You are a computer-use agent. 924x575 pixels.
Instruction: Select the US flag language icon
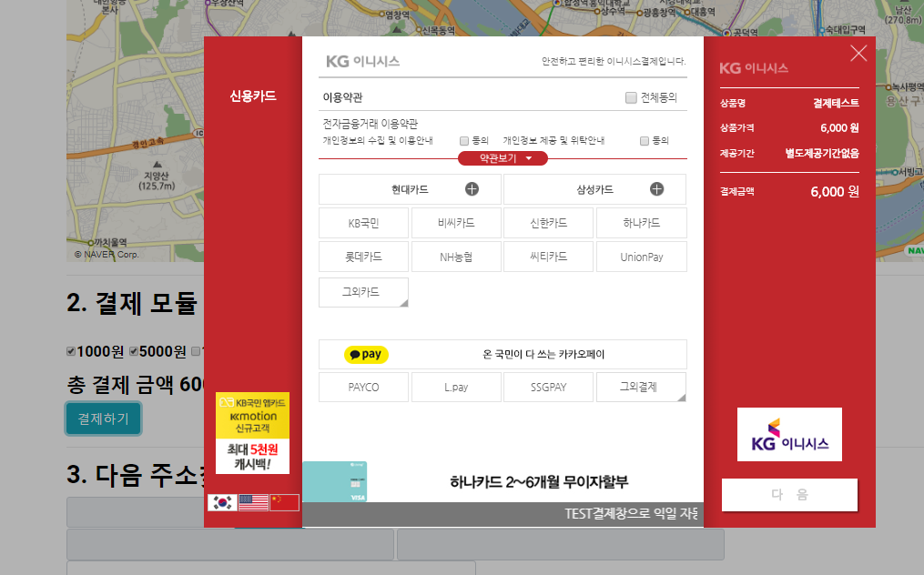coord(253,502)
